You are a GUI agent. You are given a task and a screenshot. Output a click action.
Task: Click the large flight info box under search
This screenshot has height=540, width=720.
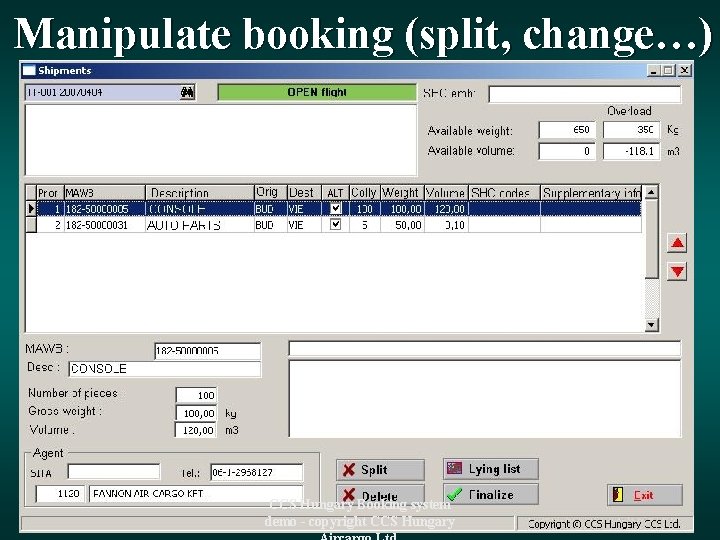click(221, 140)
